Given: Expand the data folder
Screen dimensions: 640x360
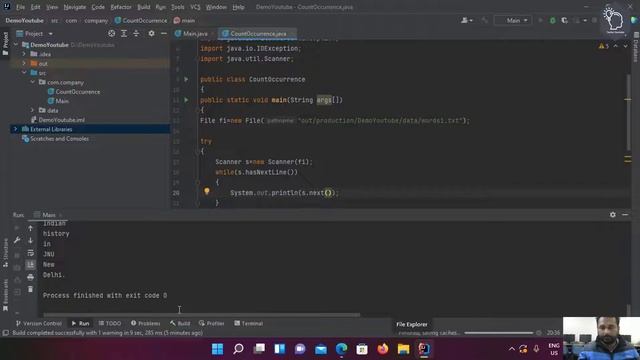Looking at the screenshot, I should [x=32, y=110].
